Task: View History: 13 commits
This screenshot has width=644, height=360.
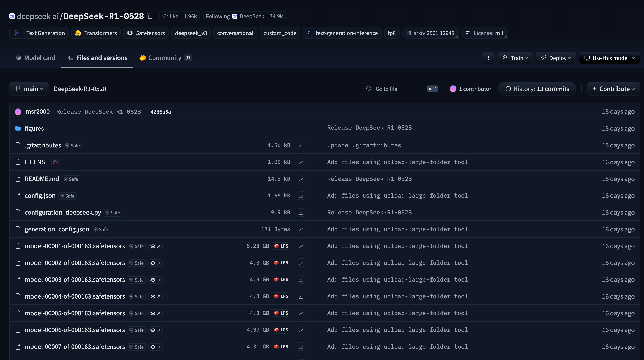Action: tap(537, 89)
